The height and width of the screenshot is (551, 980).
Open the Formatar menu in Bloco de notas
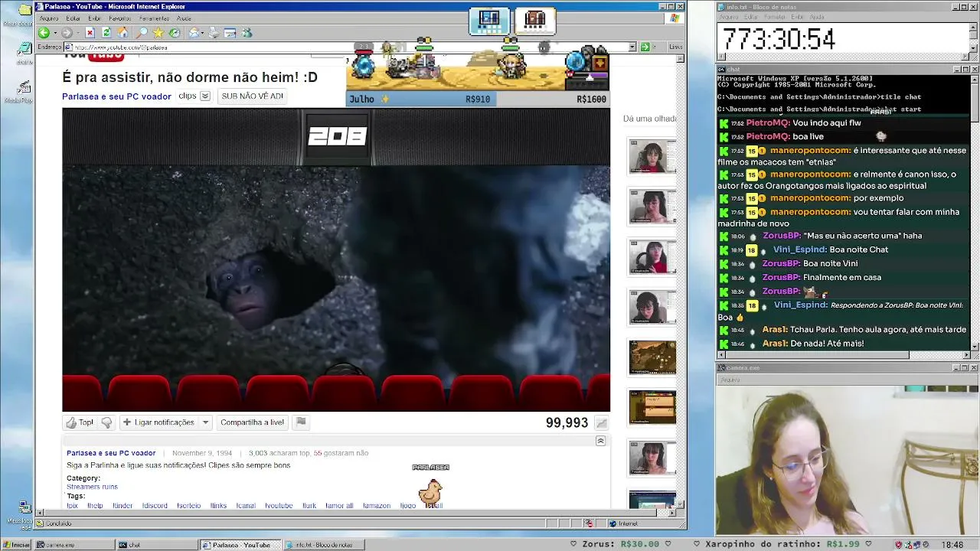point(776,17)
